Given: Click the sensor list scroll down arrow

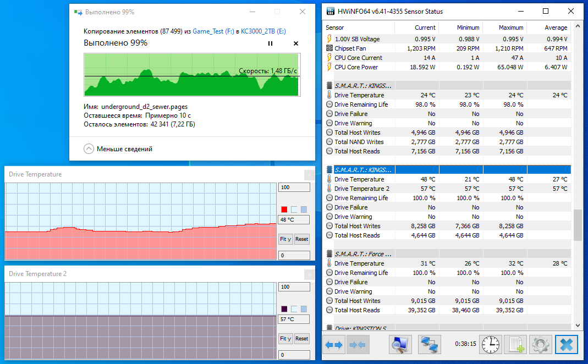Looking at the screenshot, I should click(578, 326).
